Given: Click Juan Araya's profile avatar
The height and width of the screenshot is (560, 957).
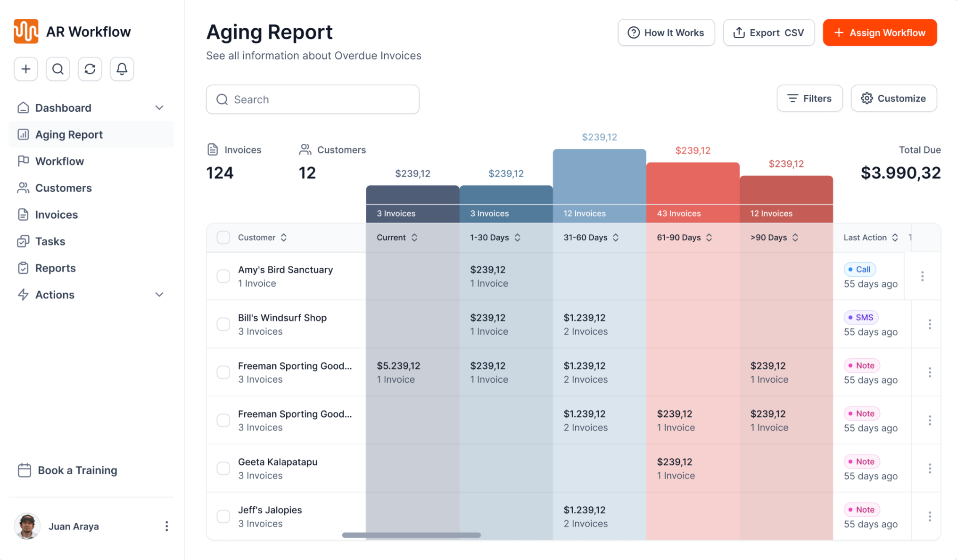Looking at the screenshot, I should pyautogui.click(x=27, y=526).
